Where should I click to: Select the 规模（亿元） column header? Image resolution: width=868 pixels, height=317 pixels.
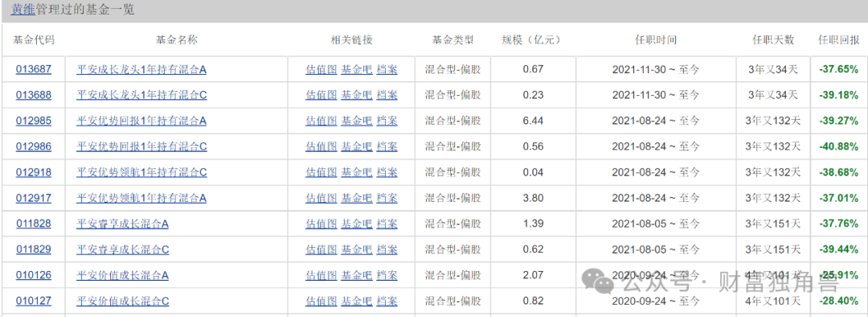pyautogui.click(x=531, y=40)
